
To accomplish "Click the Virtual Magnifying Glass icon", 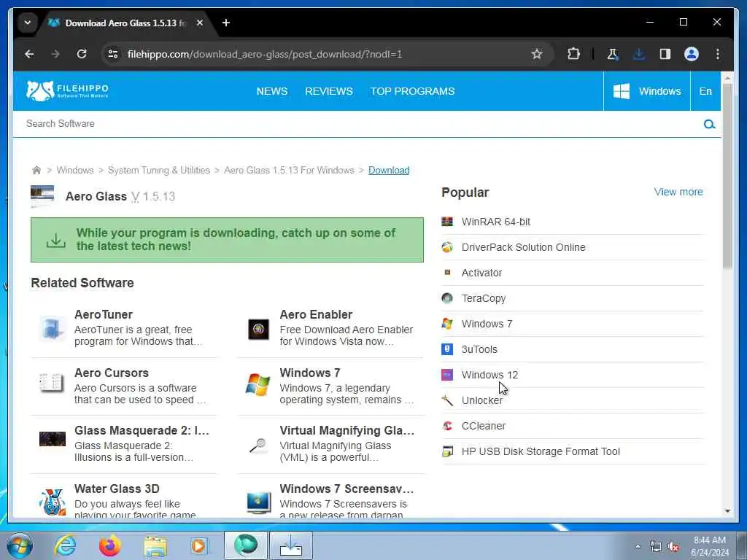I will [x=258, y=446].
